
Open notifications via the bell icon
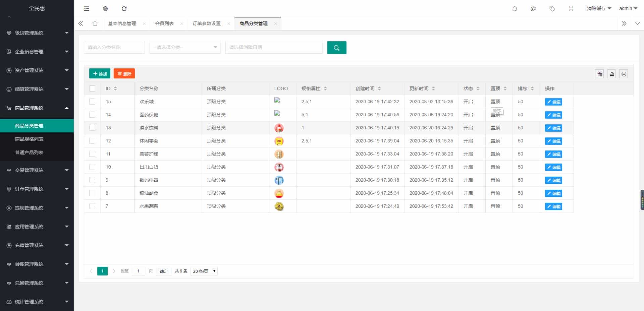(x=515, y=9)
